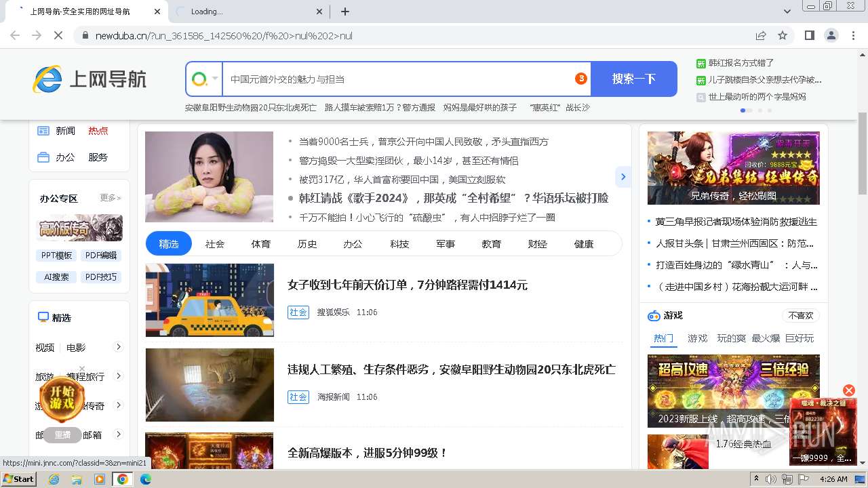The width and height of the screenshot is (868, 488).
Task: Click the news carousel next arrow
Action: (623, 177)
